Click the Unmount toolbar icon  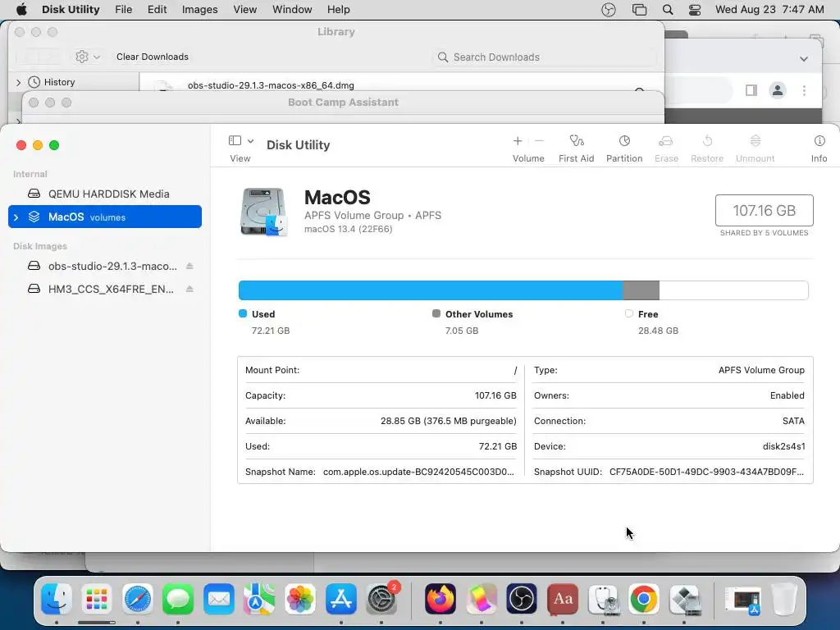pos(755,141)
